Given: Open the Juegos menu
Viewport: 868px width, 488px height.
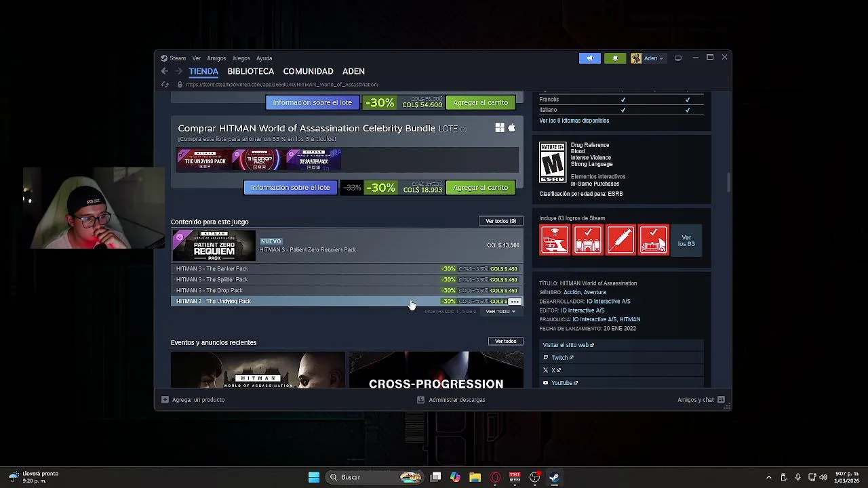Looking at the screenshot, I should (241, 58).
